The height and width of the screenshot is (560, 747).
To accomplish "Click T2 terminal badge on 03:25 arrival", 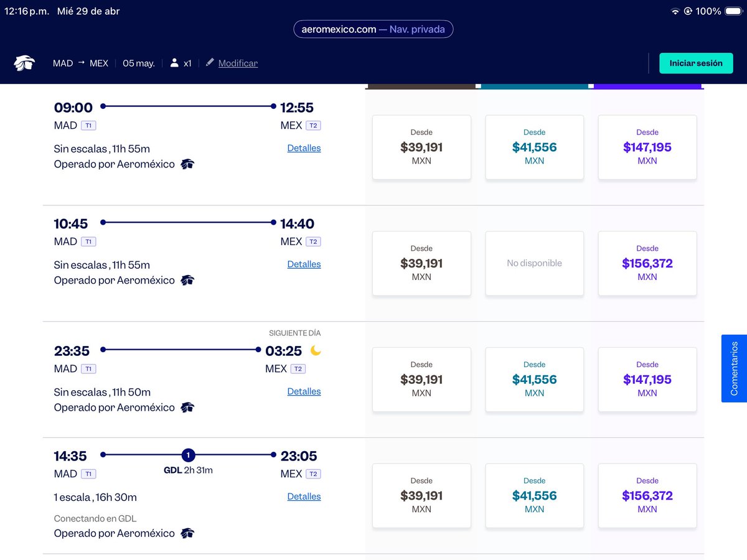I will tap(298, 369).
